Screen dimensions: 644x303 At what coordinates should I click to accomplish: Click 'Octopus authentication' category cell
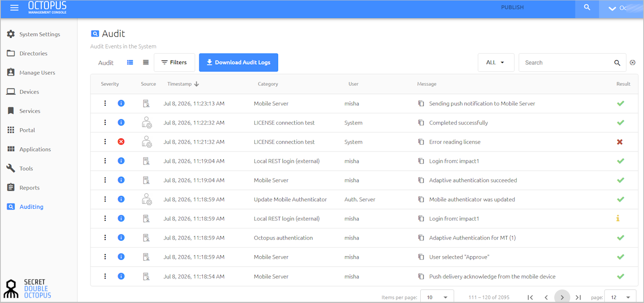(283, 238)
